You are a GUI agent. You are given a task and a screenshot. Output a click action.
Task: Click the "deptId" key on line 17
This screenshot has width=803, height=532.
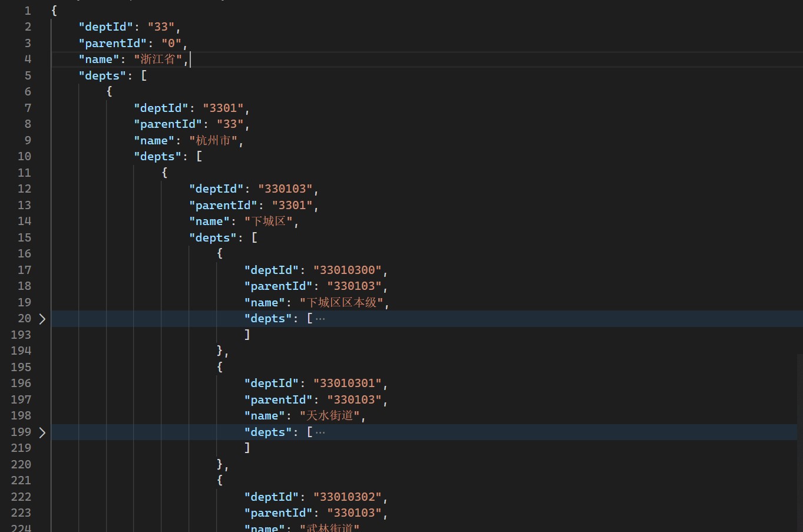pos(272,270)
